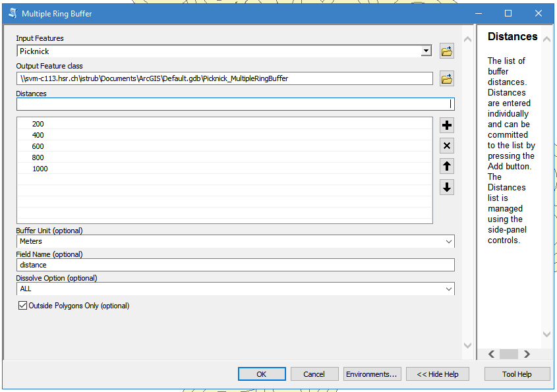
Task: Click the Cancel button
Action: coord(314,374)
